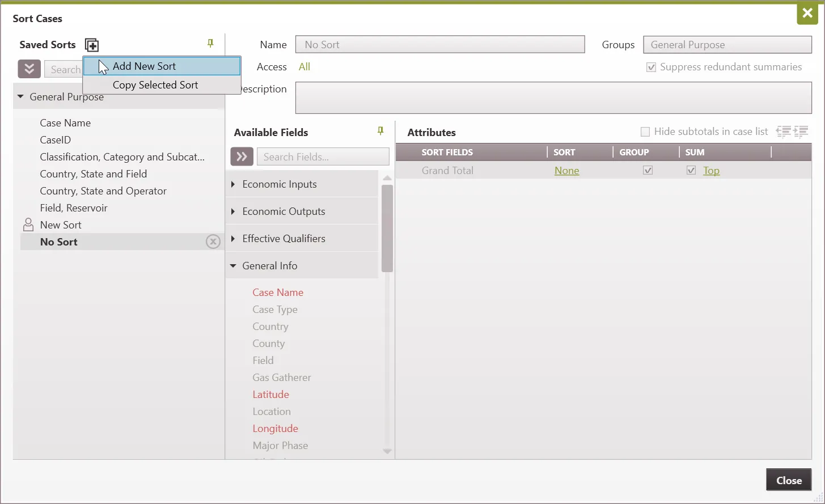The height and width of the screenshot is (504, 825).
Task: Toggle Suppress redundant summaries checkbox
Action: 651,67
